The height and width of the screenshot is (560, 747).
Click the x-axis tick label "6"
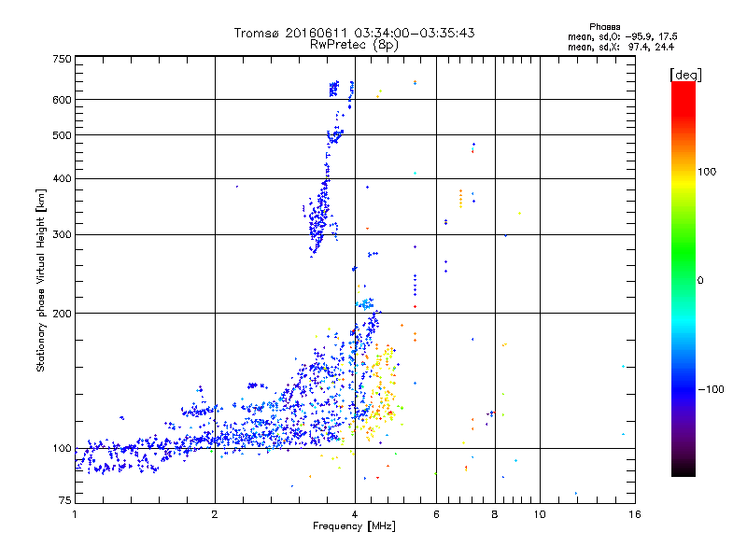(x=436, y=514)
